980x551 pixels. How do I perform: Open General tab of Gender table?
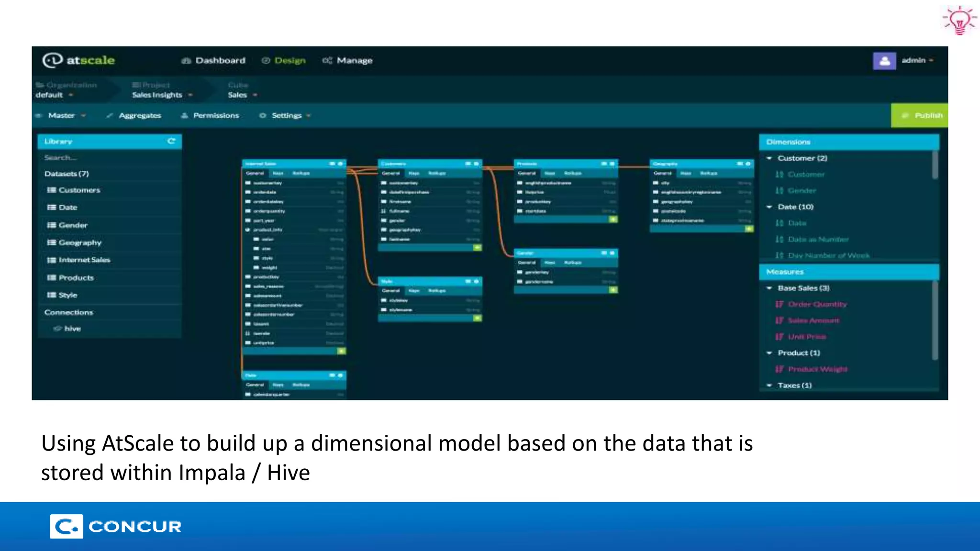(527, 263)
